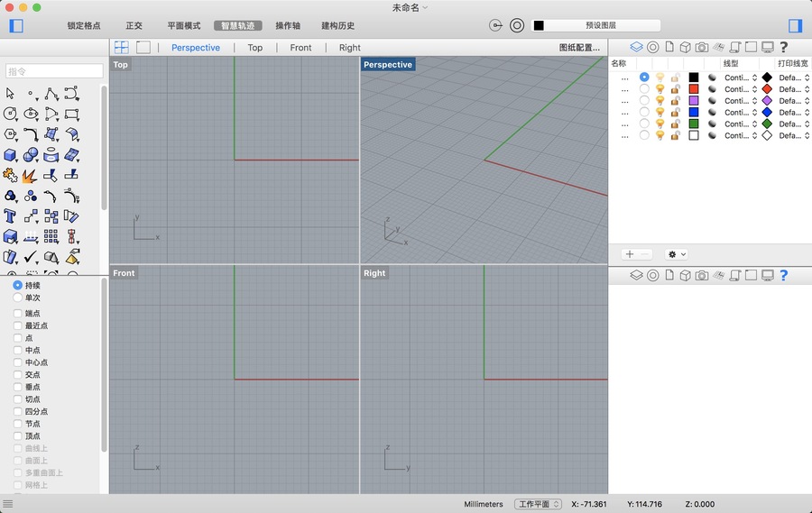Activate the Circle tool
This screenshot has width=812, height=513.
click(10, 114)
